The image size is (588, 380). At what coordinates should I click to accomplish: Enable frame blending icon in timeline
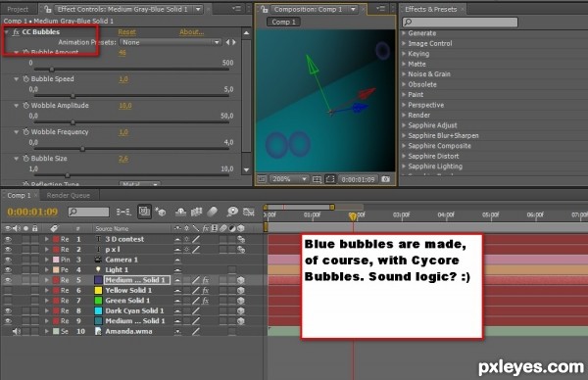[x=197, y=213]
